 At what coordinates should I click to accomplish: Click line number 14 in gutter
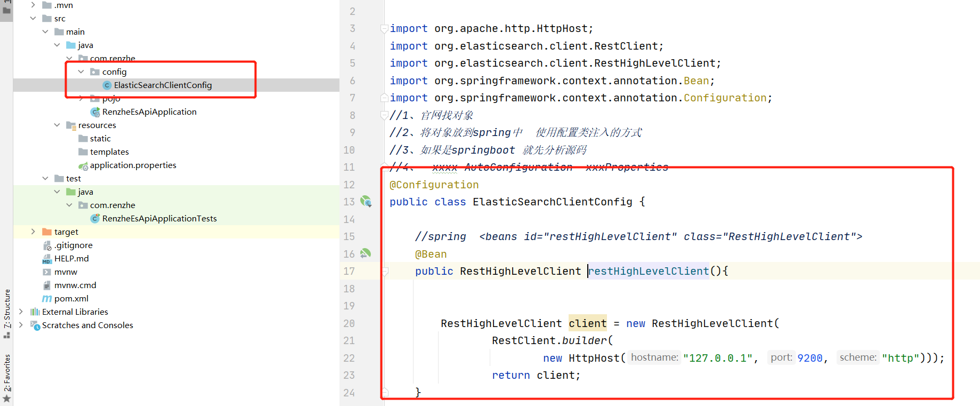[349, 219]
